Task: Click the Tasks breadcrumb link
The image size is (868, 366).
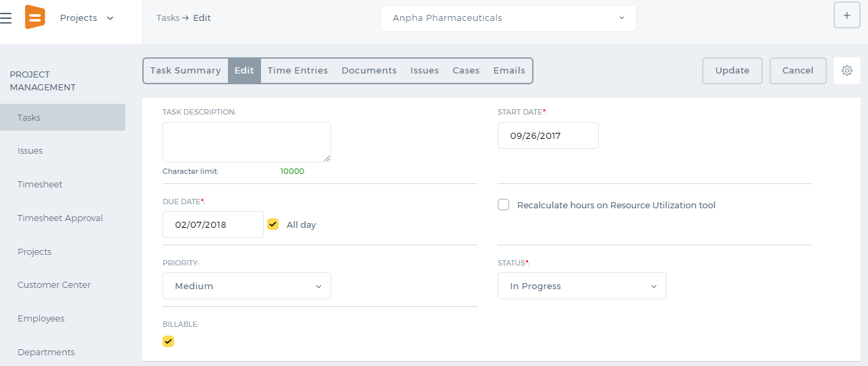Action: pos(168,18)
